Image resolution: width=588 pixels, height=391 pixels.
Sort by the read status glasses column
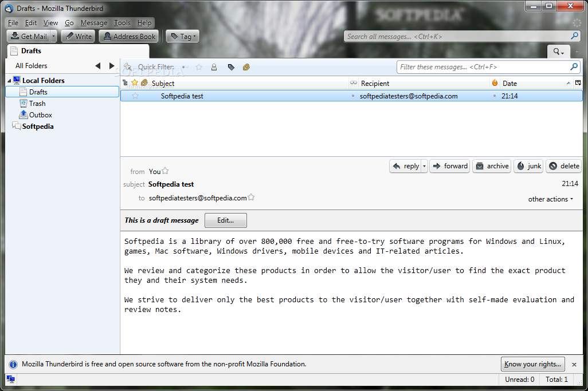(353, 83)
